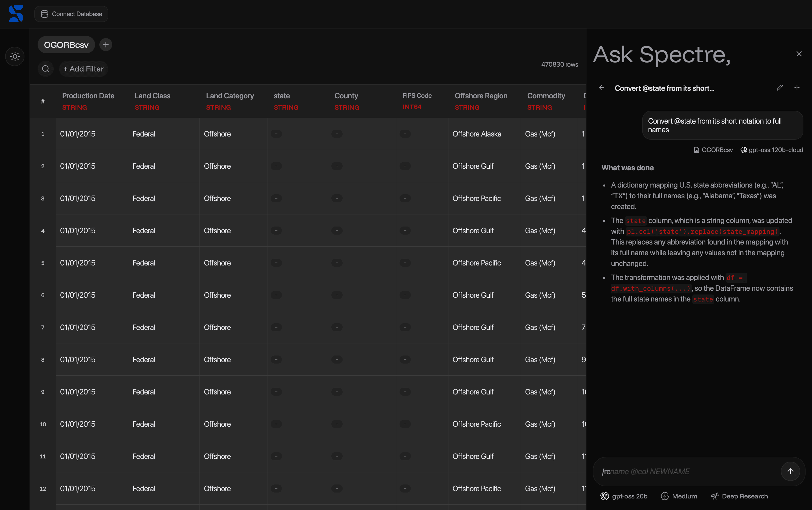812x510 pixels.
Task: Click the state column header
Action: pyautogui.click(x=282, y=96)
